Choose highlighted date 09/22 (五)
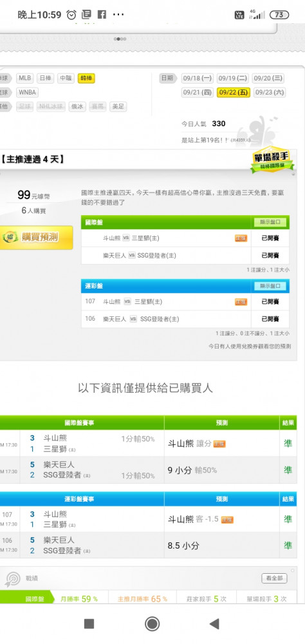Screen dimensions: 305x644 tap(234, 92)
